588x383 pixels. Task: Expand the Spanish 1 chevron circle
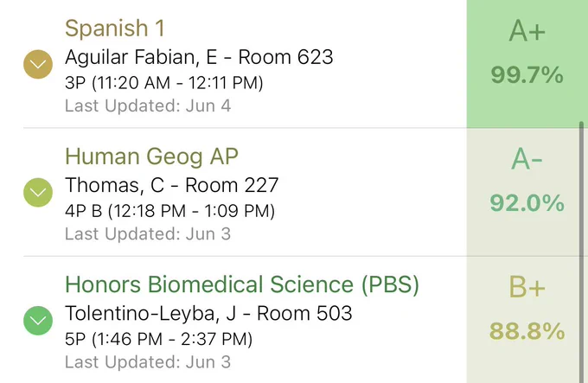[x=38, y=64]
